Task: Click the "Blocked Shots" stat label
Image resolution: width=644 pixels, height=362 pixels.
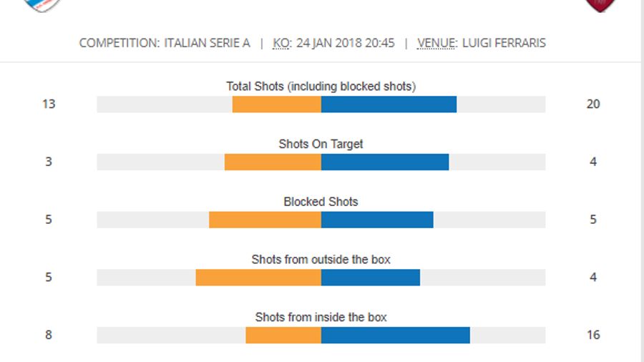Action: pos(321,202)
